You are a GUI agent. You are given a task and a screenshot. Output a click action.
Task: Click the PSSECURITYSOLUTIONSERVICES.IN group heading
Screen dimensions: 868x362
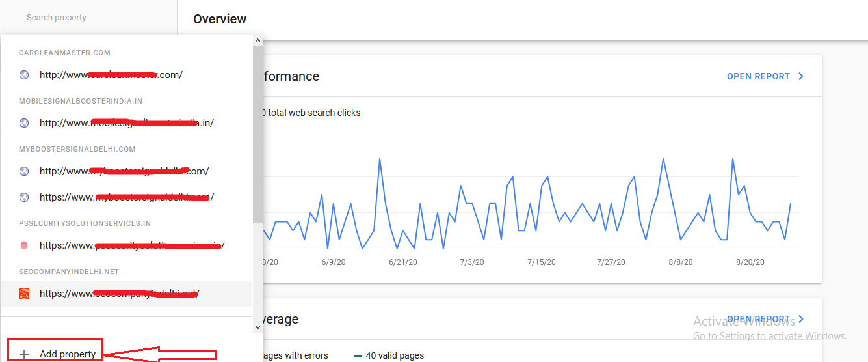click(x=85, y=223)
